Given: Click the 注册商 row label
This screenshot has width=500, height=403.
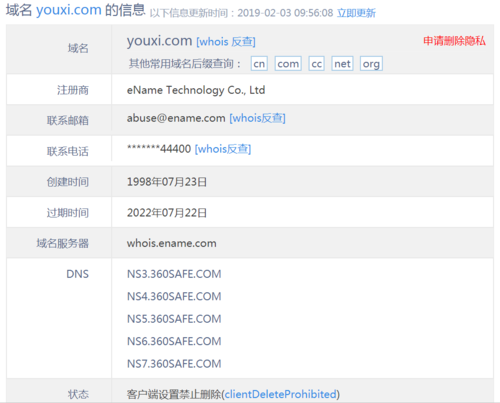Looking at the screenshot, I should (73, 90).
